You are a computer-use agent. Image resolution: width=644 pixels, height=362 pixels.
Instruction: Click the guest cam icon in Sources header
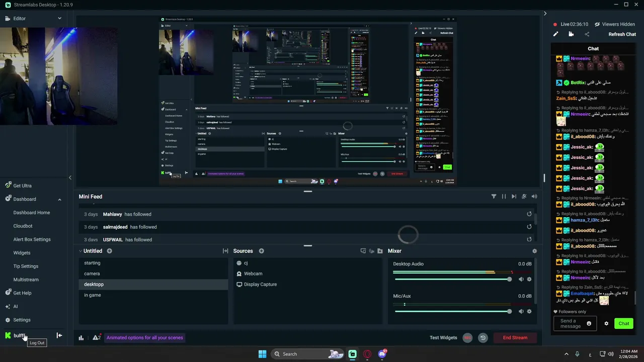point(372,251)
